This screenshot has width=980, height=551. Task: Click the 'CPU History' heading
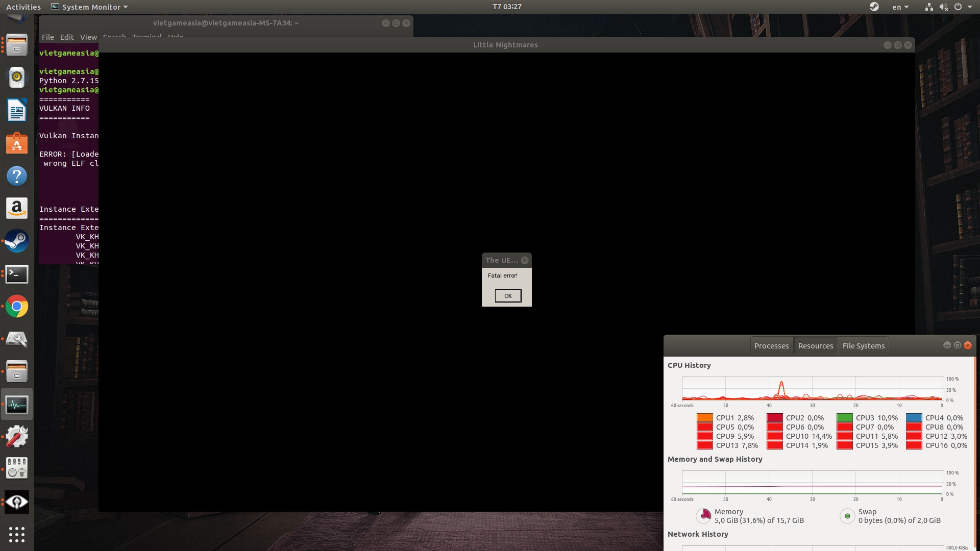(689, 365)
